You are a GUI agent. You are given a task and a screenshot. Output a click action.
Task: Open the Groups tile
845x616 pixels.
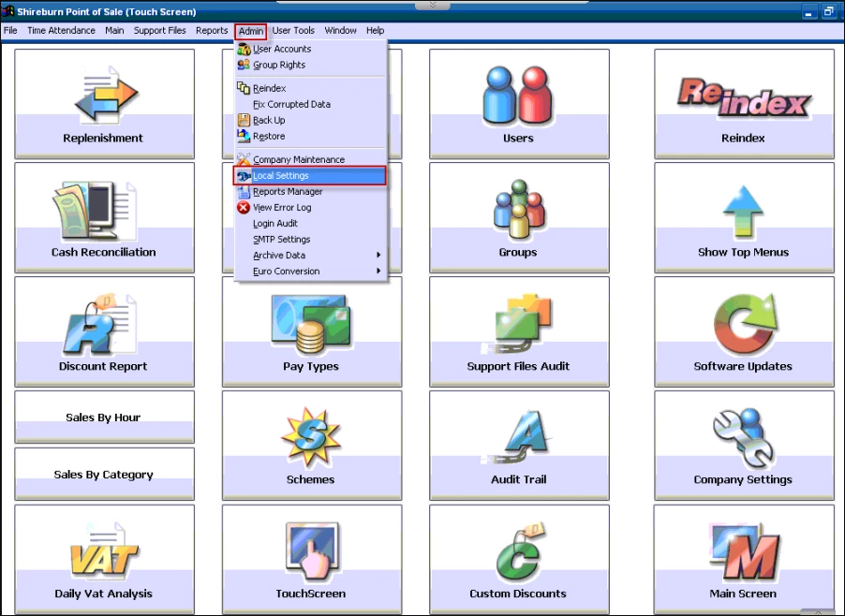pyautogui.click(x=519, y=217)
